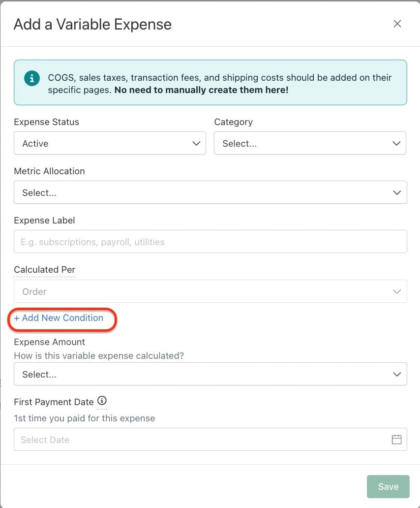Click the chevron arrow in Expense Status field
Viewport: 420px width, 508px height.
[196, 143]
